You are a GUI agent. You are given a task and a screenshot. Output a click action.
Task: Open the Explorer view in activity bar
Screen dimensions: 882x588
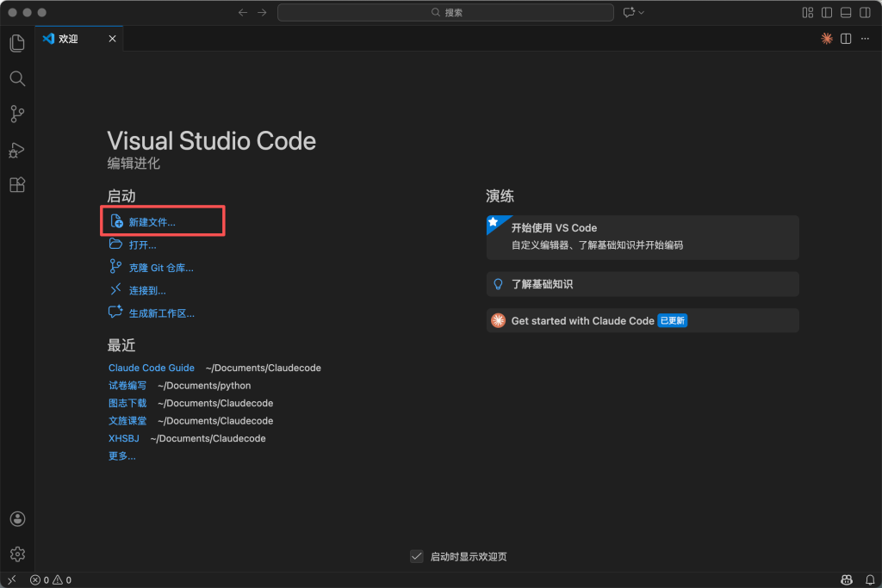pos(17,43)
